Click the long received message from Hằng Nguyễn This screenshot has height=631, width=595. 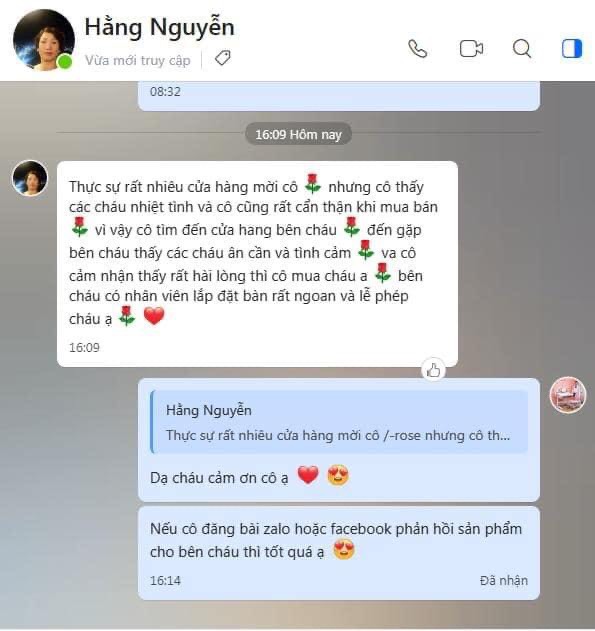tap(257, 264)
